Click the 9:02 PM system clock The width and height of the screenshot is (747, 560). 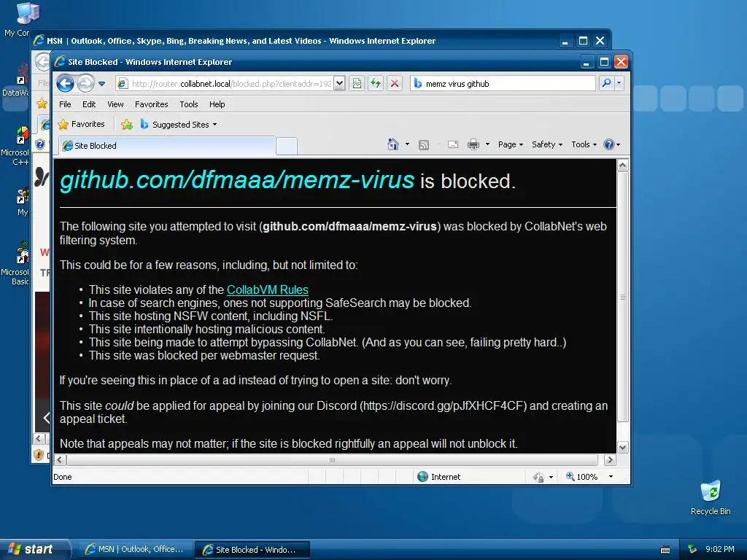[x=720, y=549]
